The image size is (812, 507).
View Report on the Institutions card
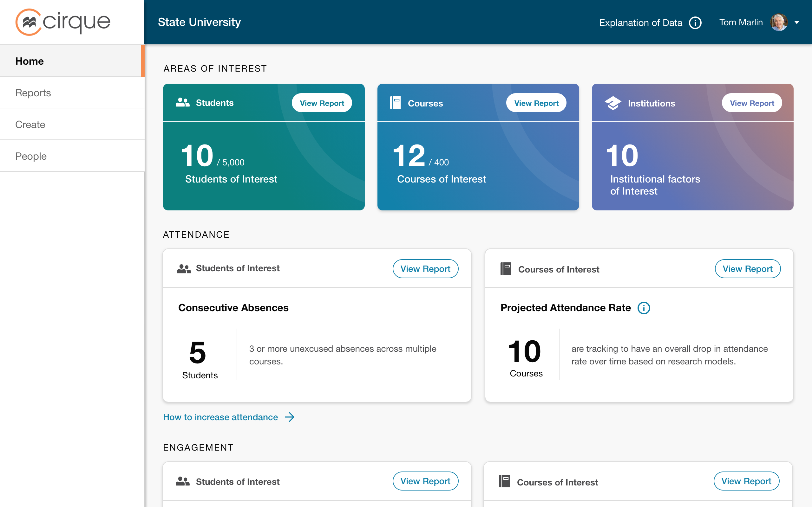[752, 103]
